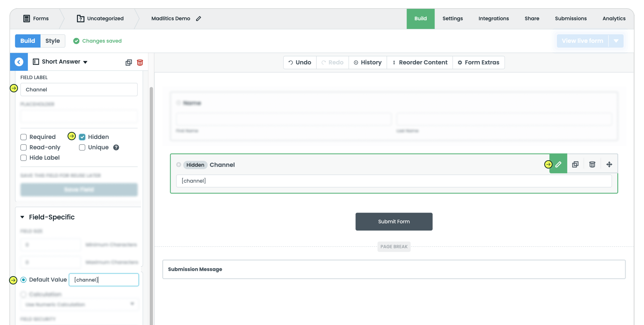644x325 pixels.
Task: Enable the Required checkbox
Action: (24, 137)
